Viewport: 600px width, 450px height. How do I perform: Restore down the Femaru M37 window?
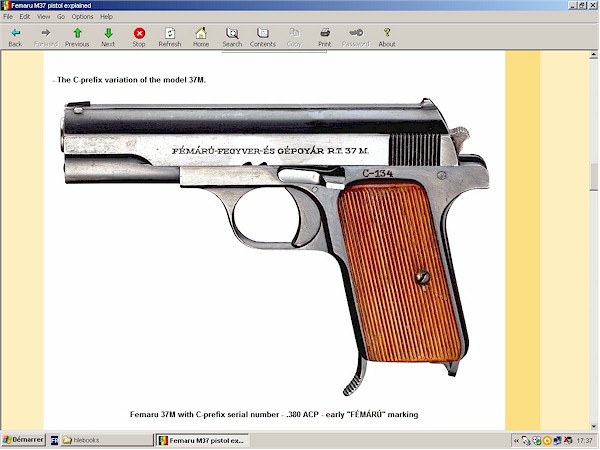tap(582, 5)
